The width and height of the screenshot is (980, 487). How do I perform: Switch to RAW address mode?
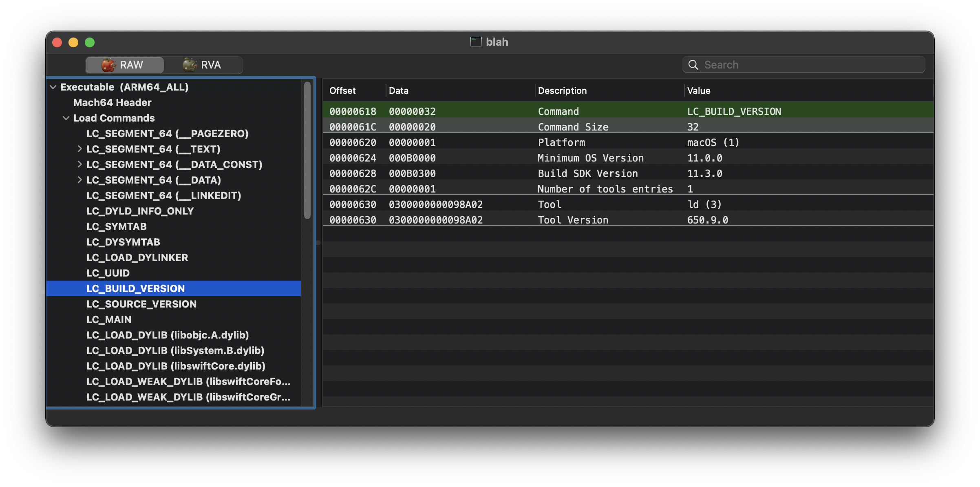click(125, 65)
